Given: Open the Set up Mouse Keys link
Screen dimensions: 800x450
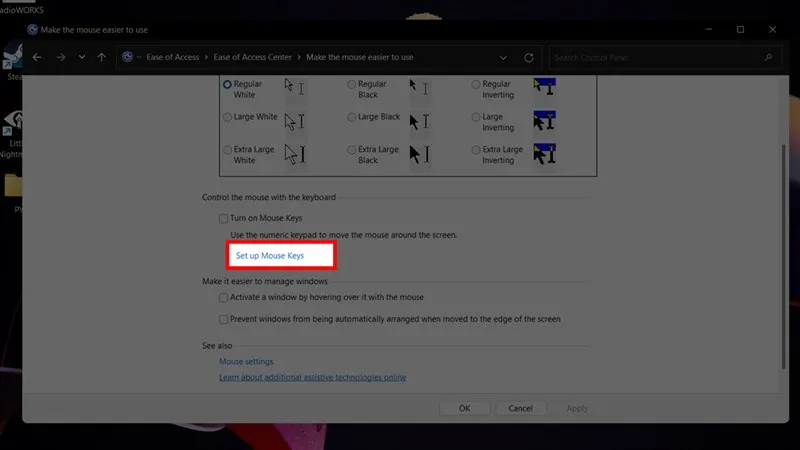Looking at the screenshot, I should 269,256.
